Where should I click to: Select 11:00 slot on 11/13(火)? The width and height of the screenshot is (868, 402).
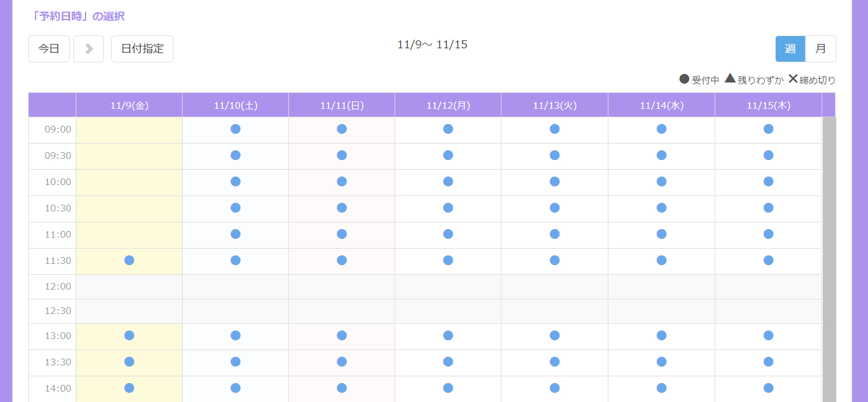click(555, 234)
